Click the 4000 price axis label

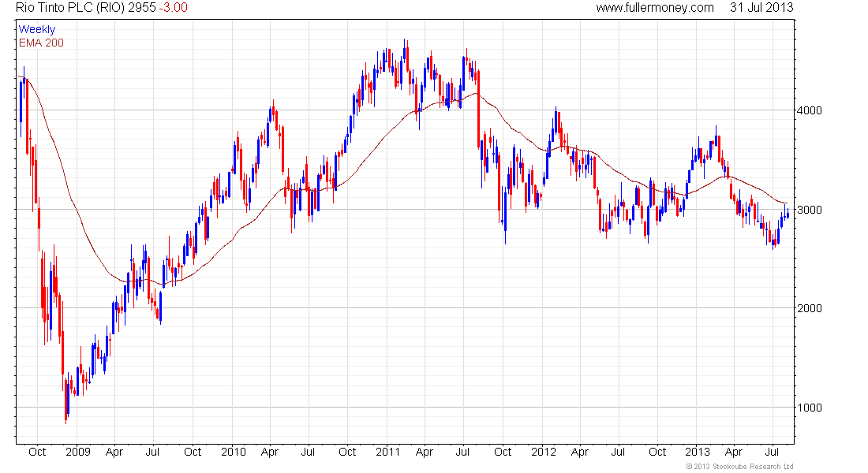(x=810, y=110)
